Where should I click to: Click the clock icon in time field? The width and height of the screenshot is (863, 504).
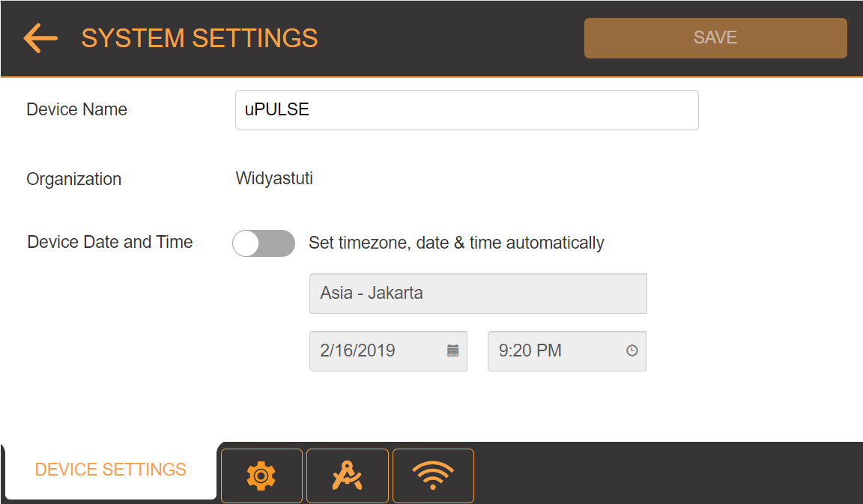coord(632,350)
